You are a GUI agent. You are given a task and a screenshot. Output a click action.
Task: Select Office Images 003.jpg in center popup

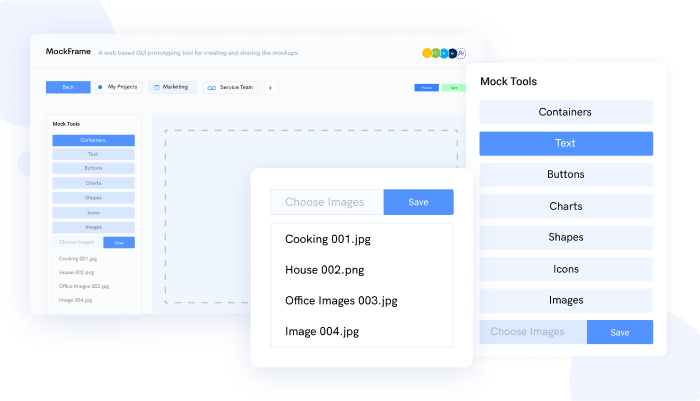point(341,301)
